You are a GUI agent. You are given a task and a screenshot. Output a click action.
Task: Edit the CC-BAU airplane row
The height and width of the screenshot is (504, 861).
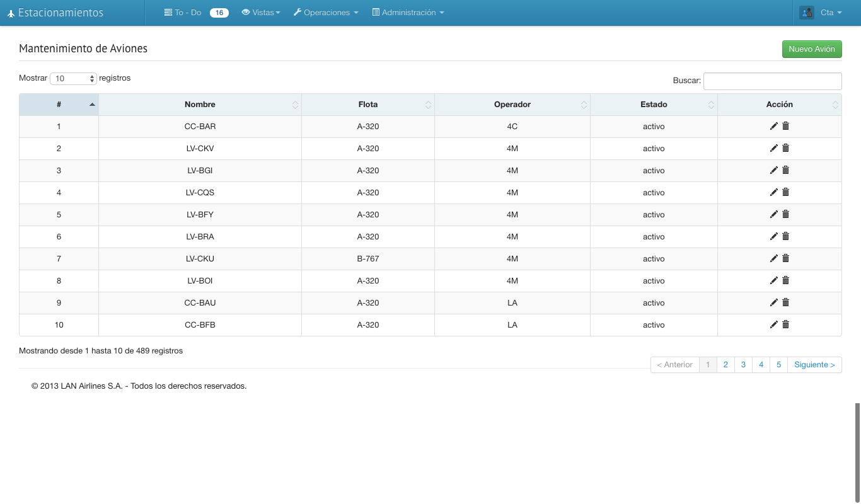pos(774,302)
